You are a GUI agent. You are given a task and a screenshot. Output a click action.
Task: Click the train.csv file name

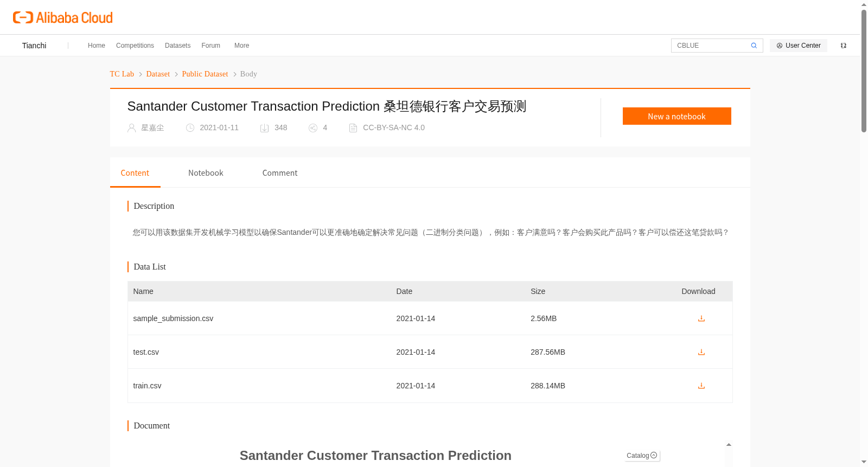pyautogui.click(x=147, y=386)
